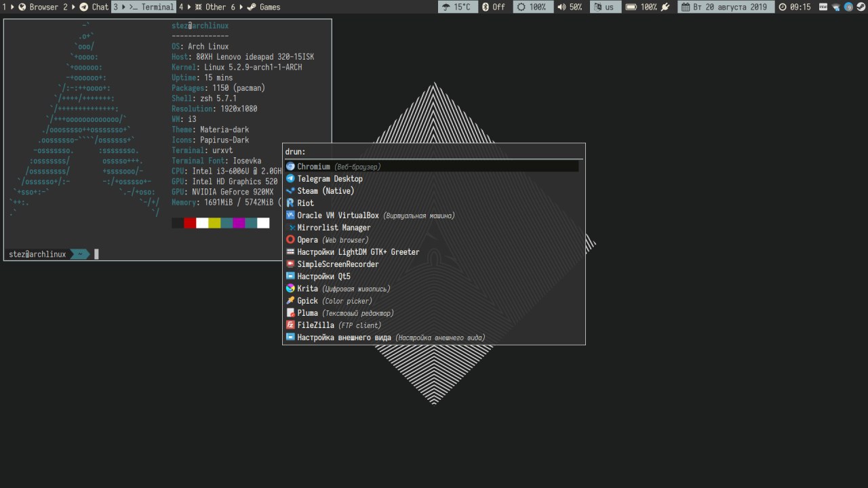Open Mirrorlist Manager entry
The image size is (868, 488).
point(433,228)
